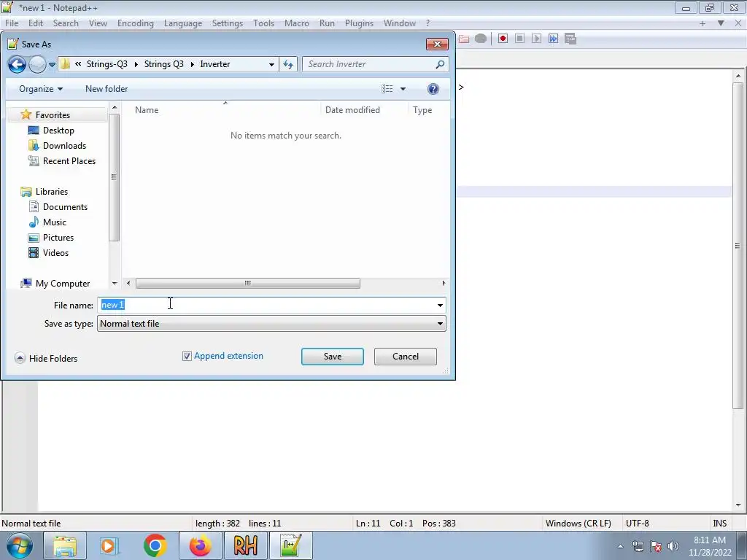The image size is (747, 560).
Task: Click the Strings-Q3 breadcrumb segment
Action: pos(107,64)
